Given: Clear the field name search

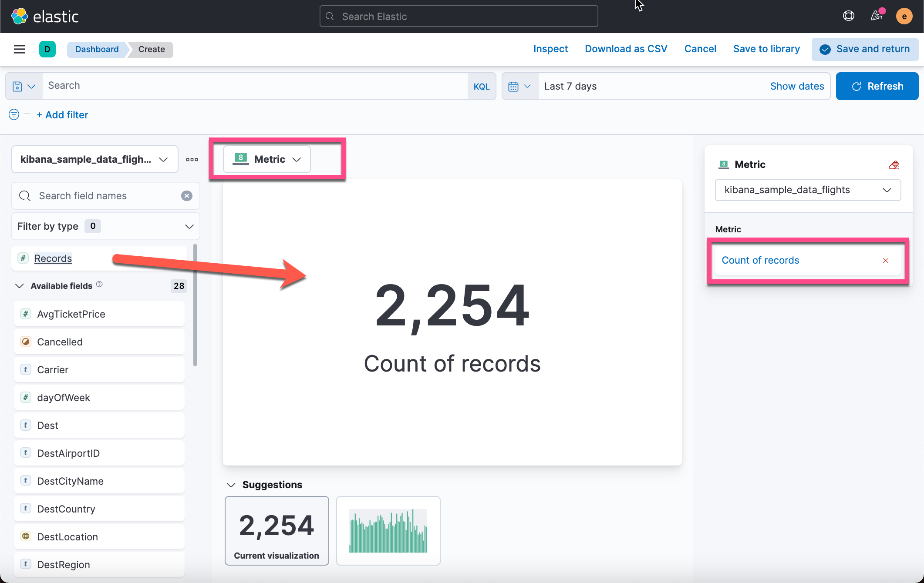Looking at the screenshot, I should 187,196.
